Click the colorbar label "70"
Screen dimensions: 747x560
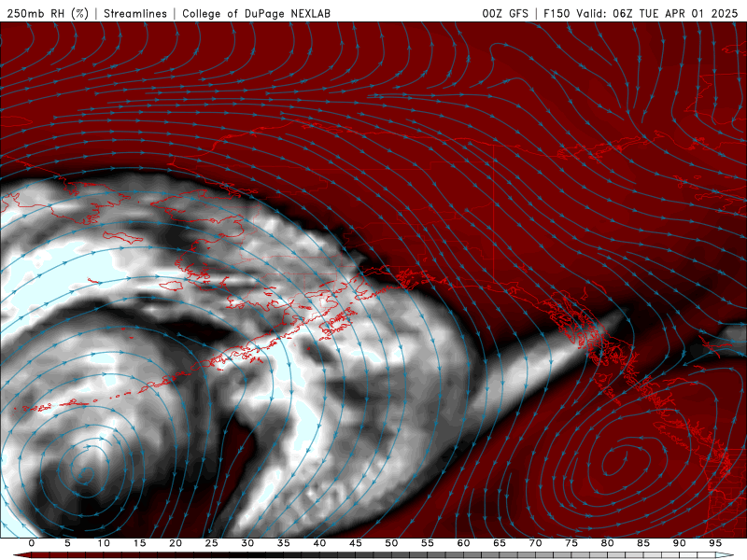(x=535, y=543)
